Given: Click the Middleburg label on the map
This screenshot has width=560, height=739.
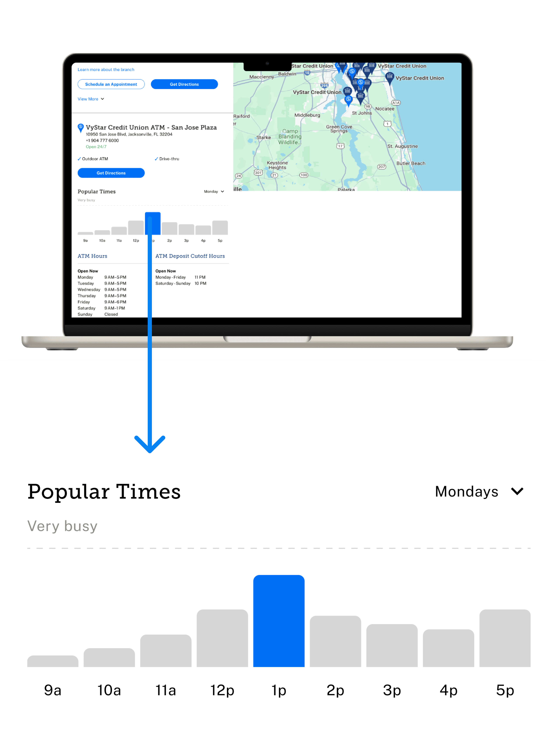Looking at the screenshot, I should 307,115.
